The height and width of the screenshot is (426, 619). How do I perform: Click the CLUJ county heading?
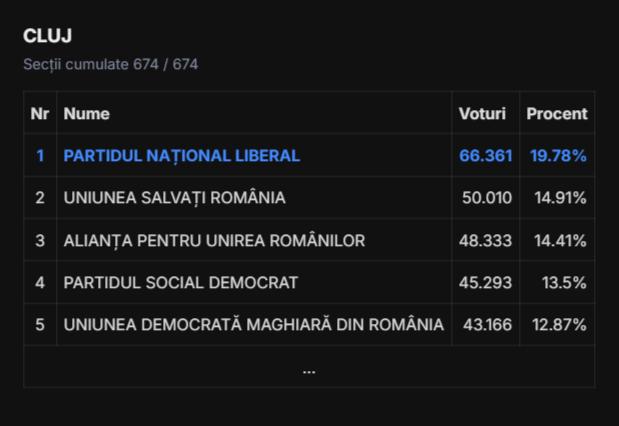48,36
